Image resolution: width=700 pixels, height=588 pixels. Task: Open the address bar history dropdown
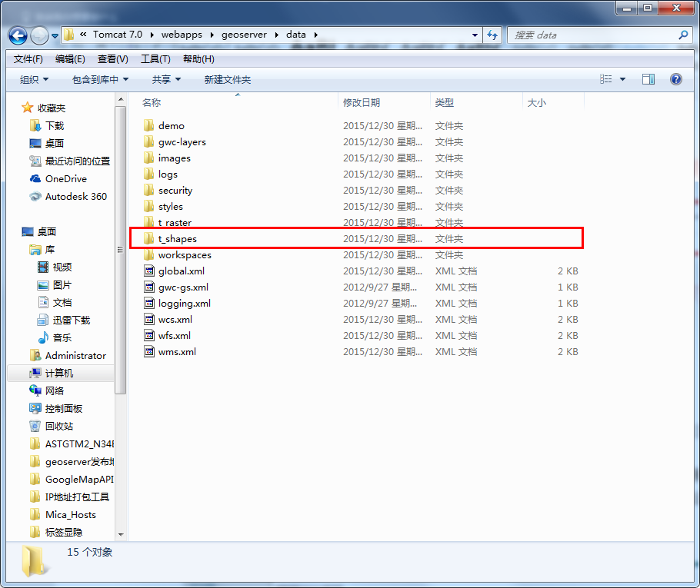click(475, 35)
